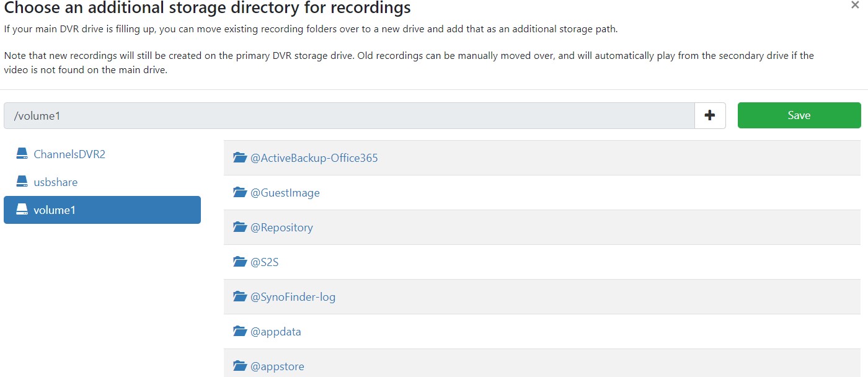The width and height of the screenshot is (868, 377).
Task: Click folder icon beside @Repository
Action: pyautogui.click(x=240, y=227)
